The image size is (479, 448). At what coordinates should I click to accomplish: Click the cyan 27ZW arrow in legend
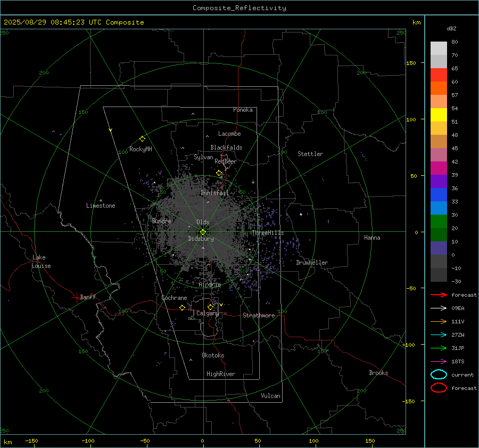pyautogui.click(x=439, y=335)
